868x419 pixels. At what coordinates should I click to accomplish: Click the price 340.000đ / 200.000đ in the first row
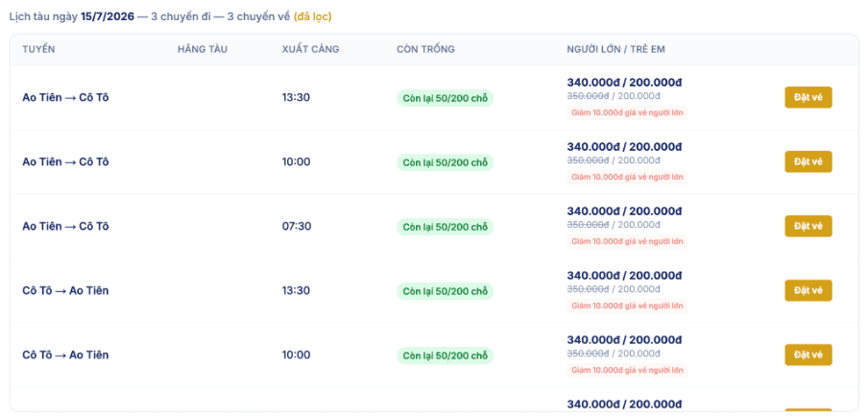click(x=624, y=83)
